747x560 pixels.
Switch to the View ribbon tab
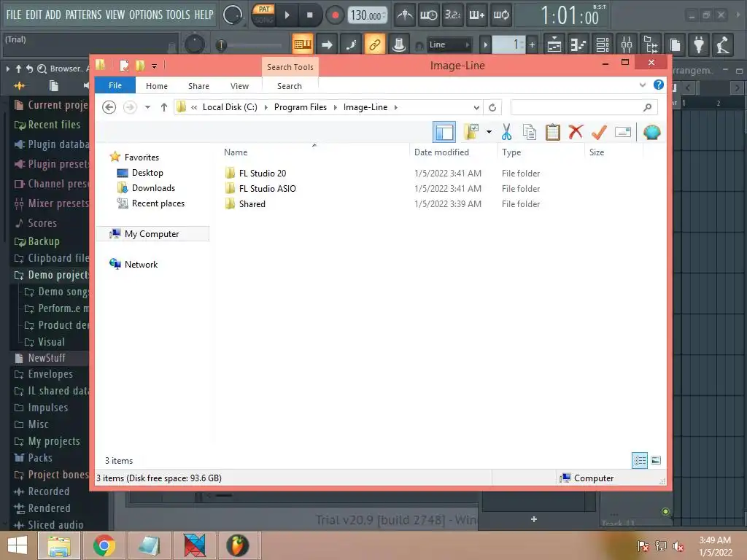coord(239,86)
